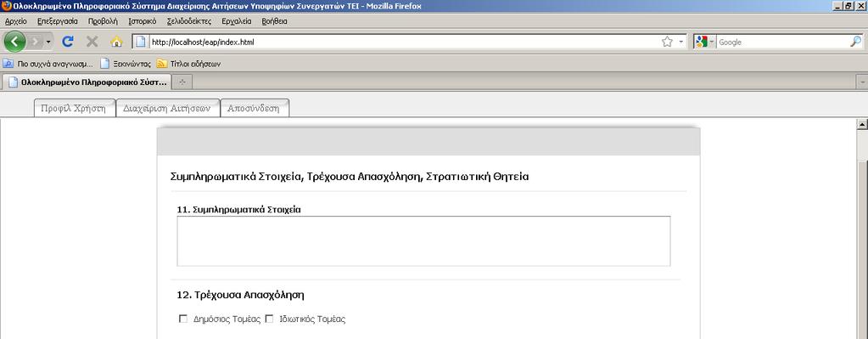
Task: Click the Αποσύνδεση tab to log out
Action: pyautogui.click(x=255, y=108)
